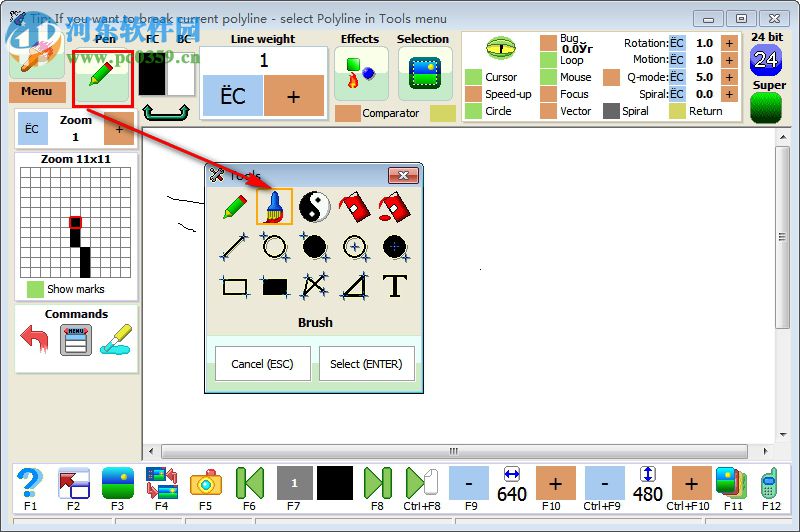Viewport: 800px width, 532px height.
Task: Toggle the Speed-up option
Action: 473,94
